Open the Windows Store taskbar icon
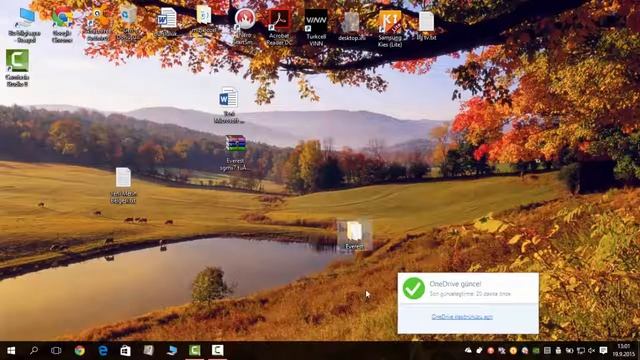 125,351
